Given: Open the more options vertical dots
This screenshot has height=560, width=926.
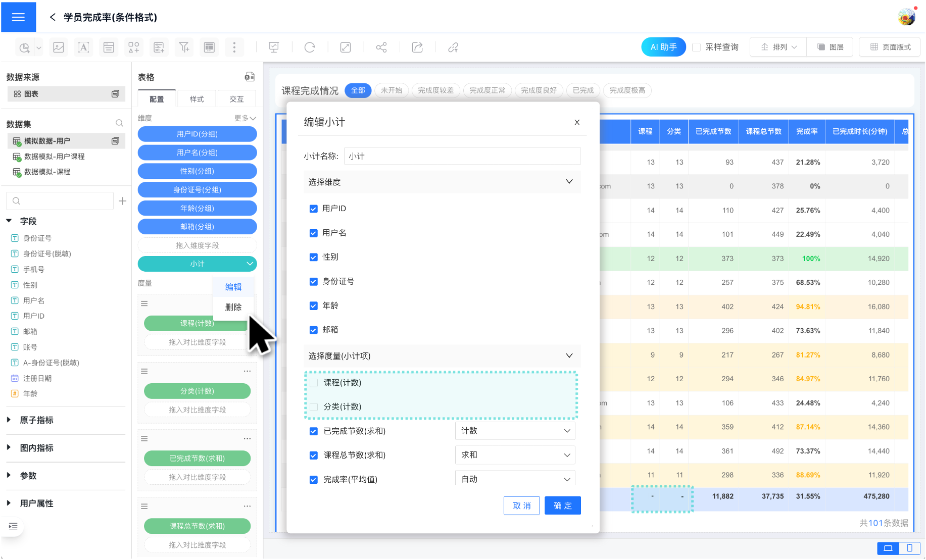Looking at the screenshot, I should [234, 47].
